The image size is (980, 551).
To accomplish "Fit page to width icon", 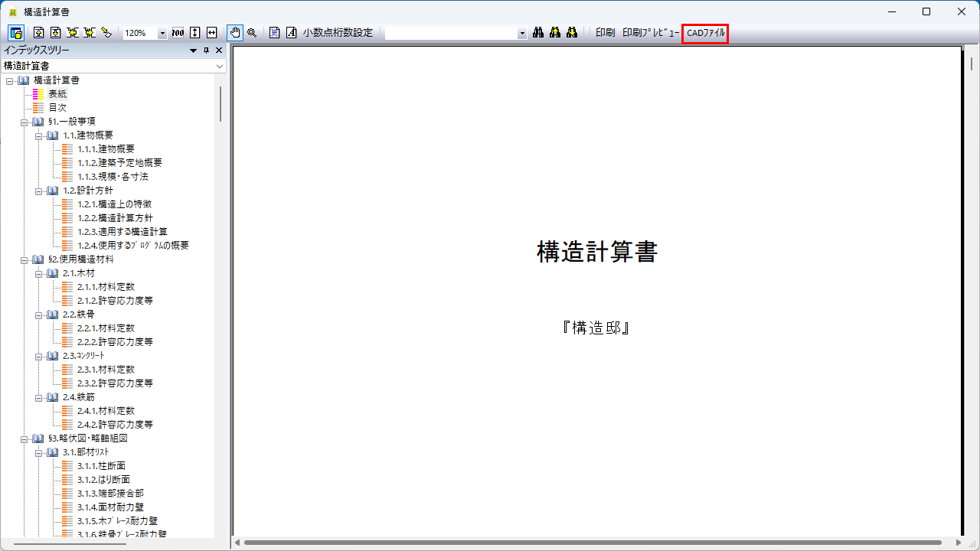I will [212, 33].
